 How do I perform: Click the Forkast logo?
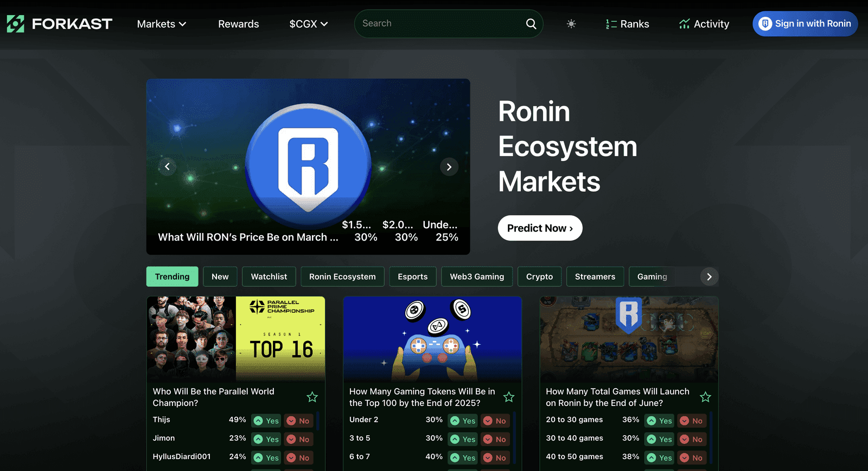[60, 24]
